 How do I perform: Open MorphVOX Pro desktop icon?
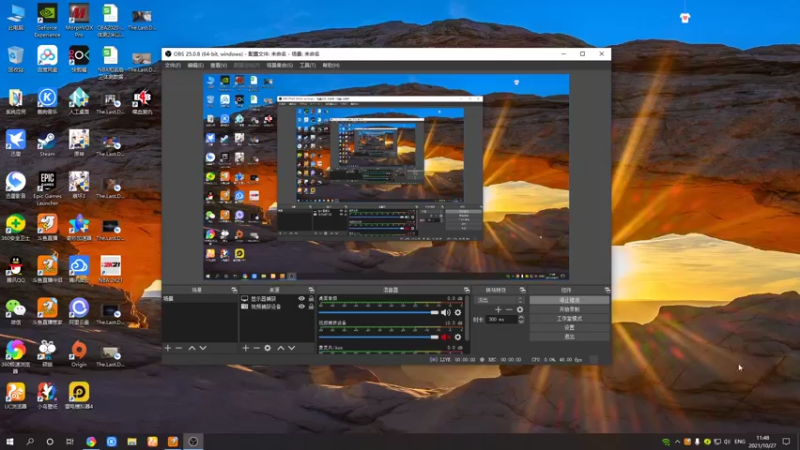pyautogui.click(x=79, y=20)
